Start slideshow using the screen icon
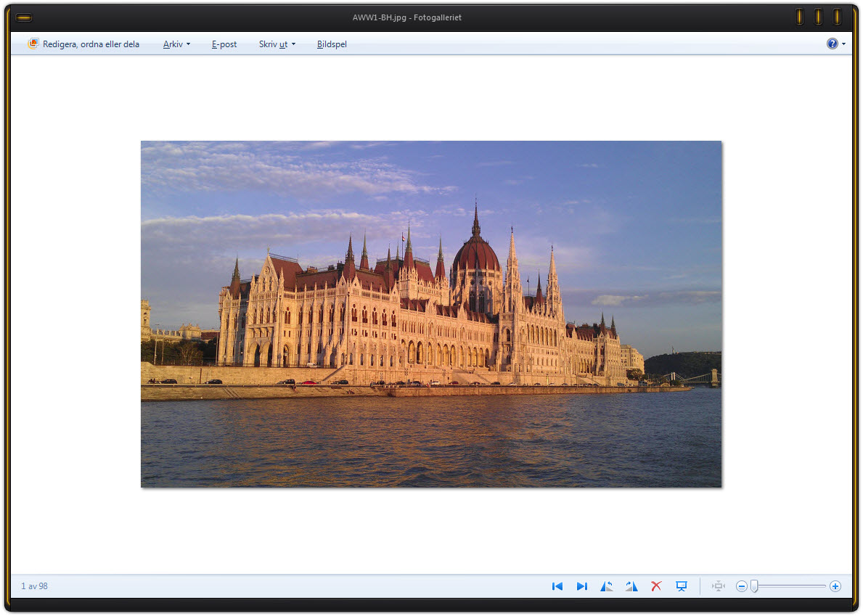 point(682,586)
